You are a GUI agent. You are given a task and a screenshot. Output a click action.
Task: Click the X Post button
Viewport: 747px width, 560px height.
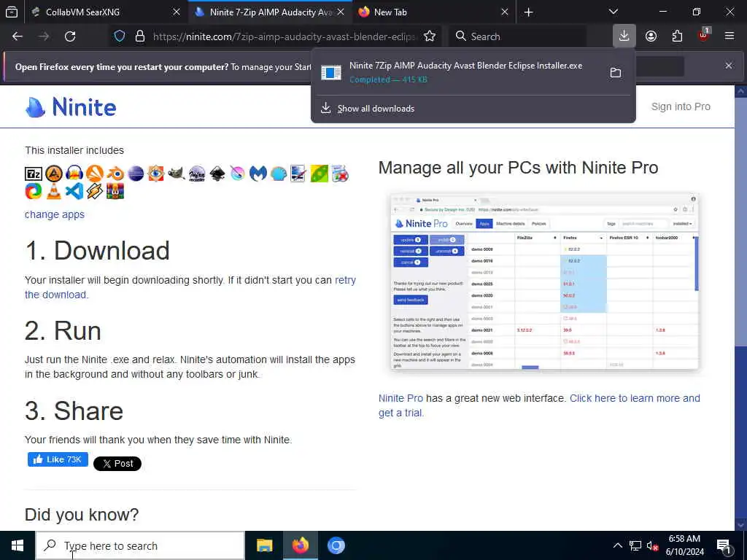pyautogui.click(x=117, y=463)
